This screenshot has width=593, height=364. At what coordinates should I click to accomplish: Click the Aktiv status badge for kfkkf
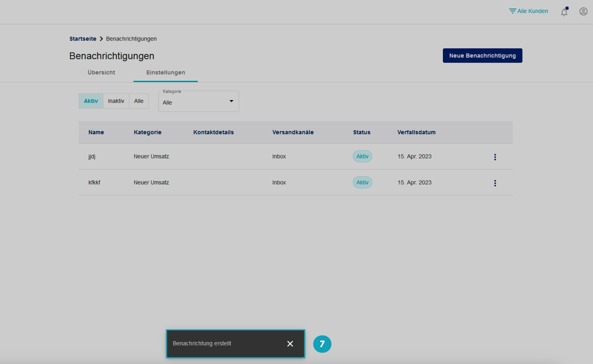(362, 182)
